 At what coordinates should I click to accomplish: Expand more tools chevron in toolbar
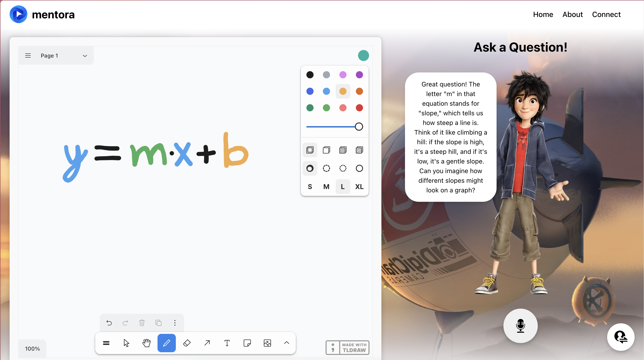click(x=286, y=343)
